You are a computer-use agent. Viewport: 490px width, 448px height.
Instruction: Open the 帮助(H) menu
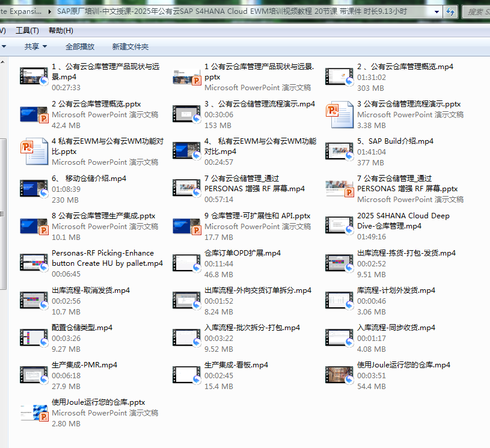(x=61, y=31)
